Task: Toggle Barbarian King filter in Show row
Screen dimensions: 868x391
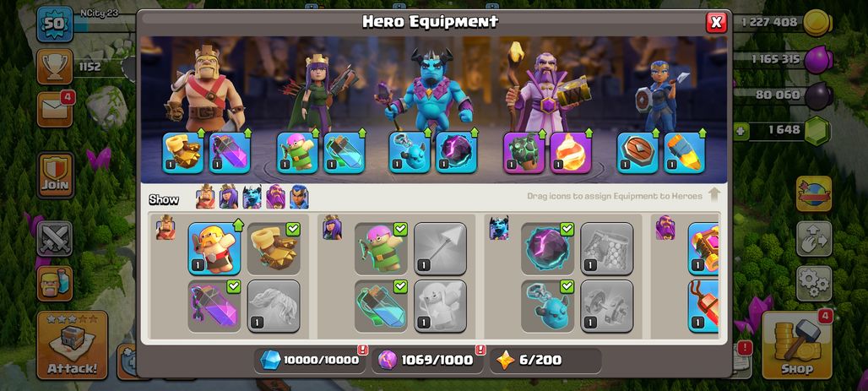Action: tap(205, 197)
